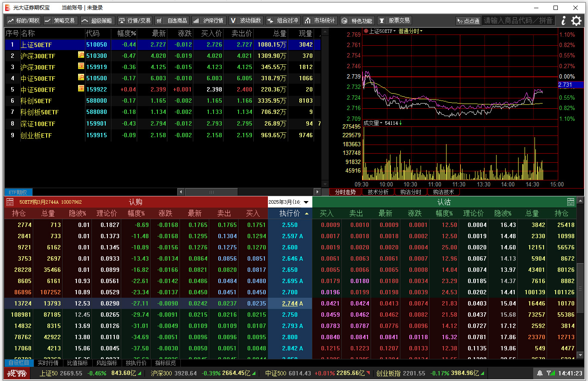Open 策略交易 from the toolbar
This screenshot has height=381, width=588.
pos(60,20)
